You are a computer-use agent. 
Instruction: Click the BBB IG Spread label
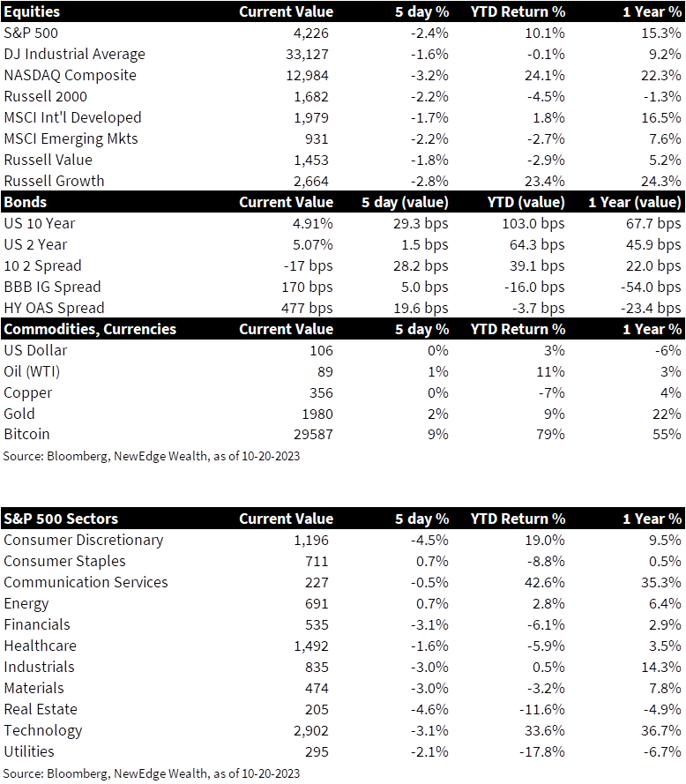point(52,287)
